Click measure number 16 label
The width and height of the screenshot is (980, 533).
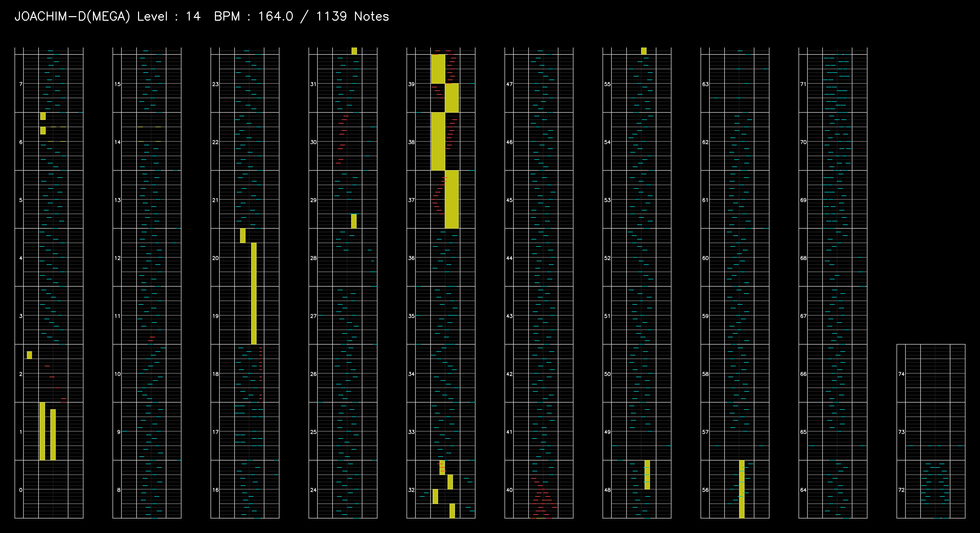tap(215, 490)
